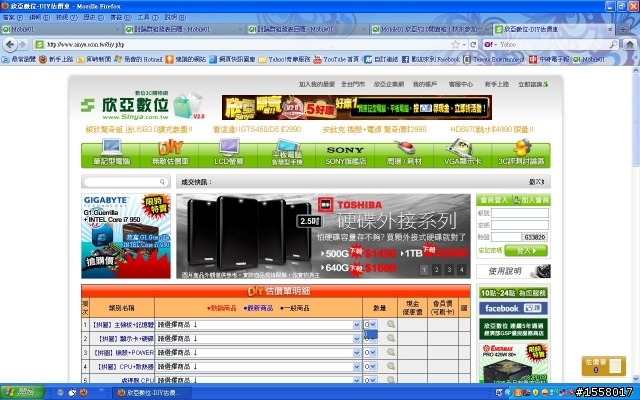Click the Firefox back arrow button
Screen dimensions: 640x400
coord(10,44)
